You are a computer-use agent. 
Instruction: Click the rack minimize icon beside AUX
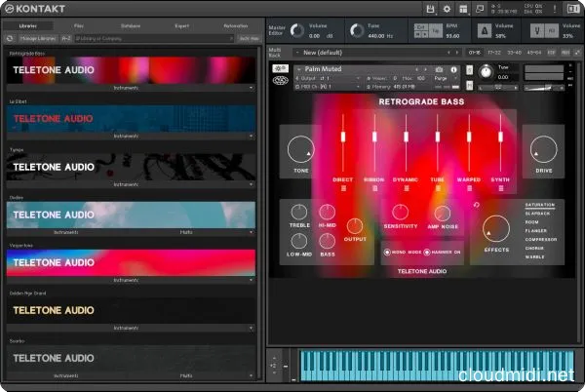(x=577, y=53)
